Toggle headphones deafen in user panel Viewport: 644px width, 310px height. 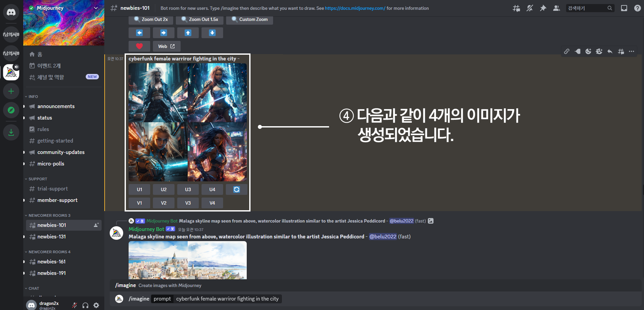point(85,305)
